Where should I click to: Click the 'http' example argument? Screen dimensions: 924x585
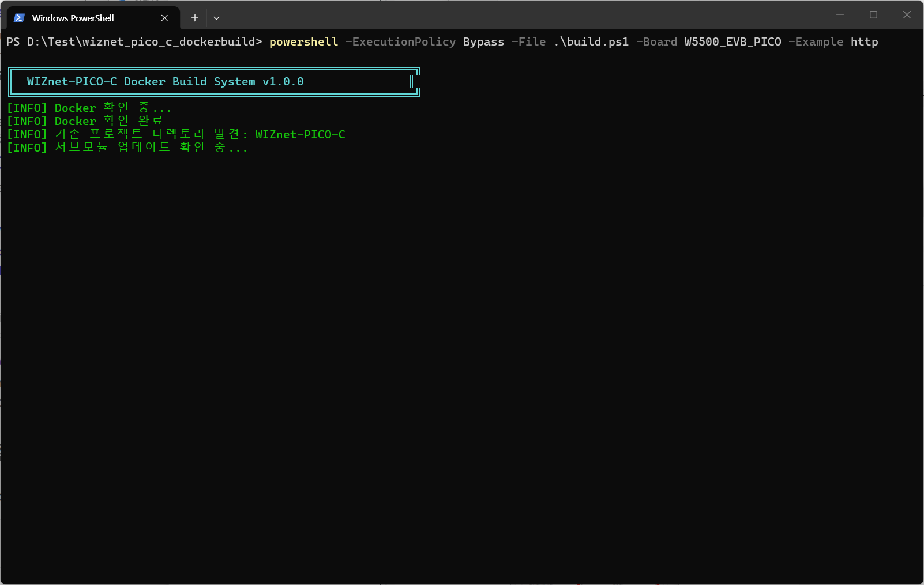coord(864,42)
